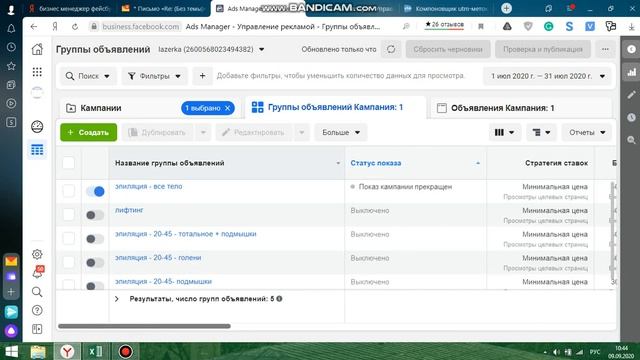Open the more options ellipsis menu
Screen dimensions: 640x360
(605, 49)
